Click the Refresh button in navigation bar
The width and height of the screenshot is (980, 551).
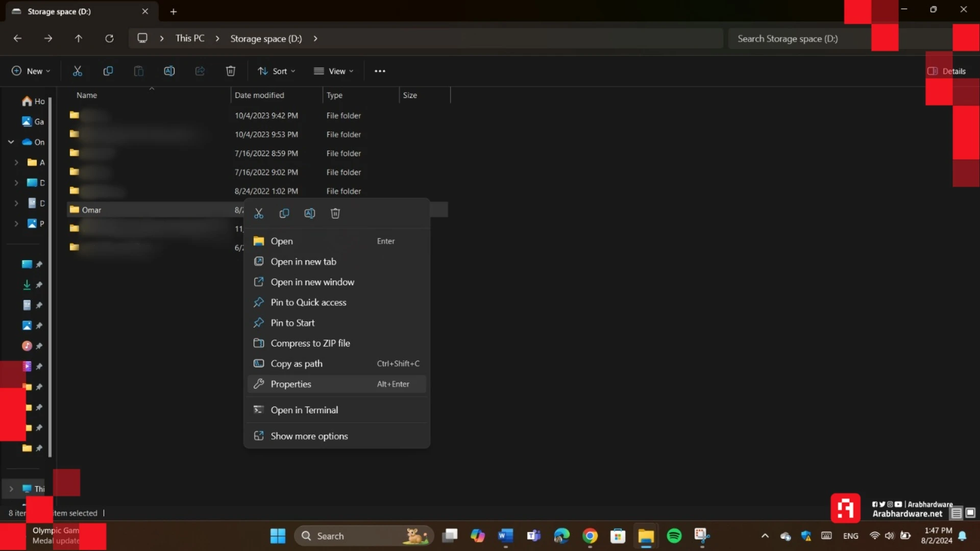point(109,38)
